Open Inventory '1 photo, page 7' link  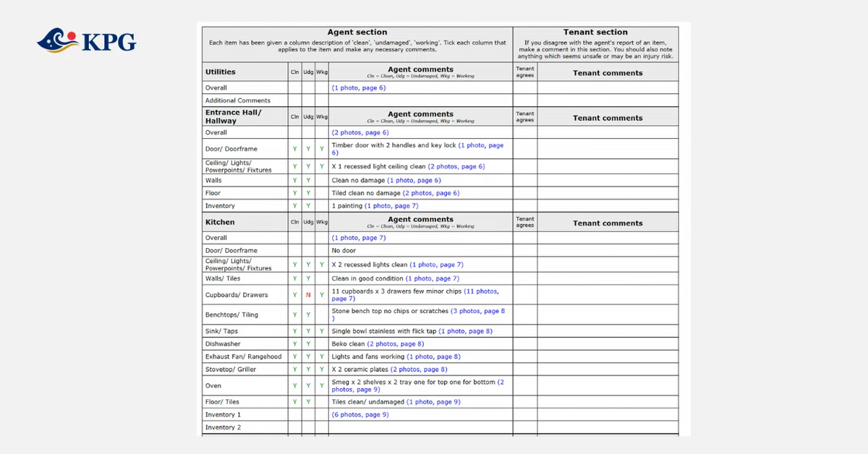391,206
